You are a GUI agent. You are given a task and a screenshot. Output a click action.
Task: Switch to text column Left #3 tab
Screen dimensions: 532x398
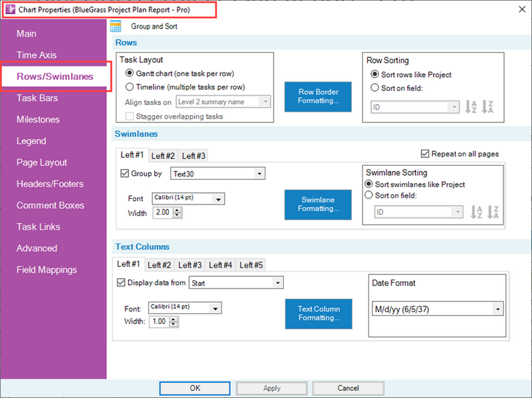(x=190, y=265)
